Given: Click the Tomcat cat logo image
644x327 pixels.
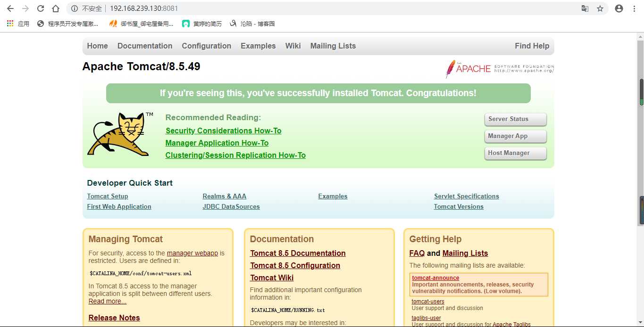Looking at the screenshot, I should click(x=120, y=134).
